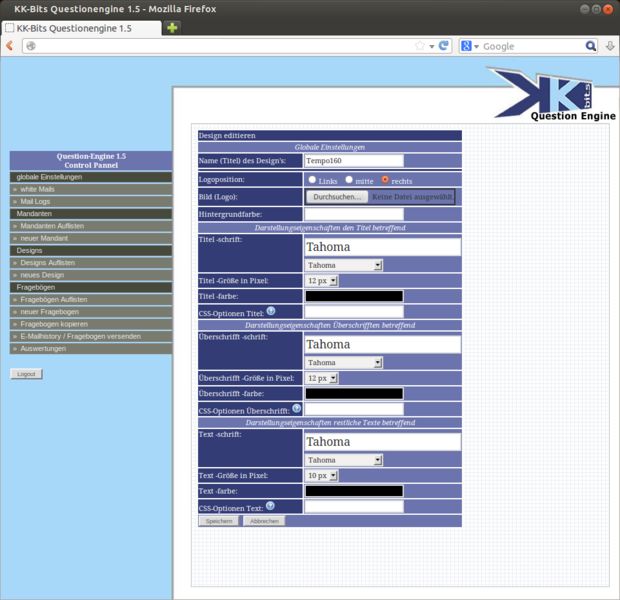Open a new browser tab with plus icon

click(173, 28)
